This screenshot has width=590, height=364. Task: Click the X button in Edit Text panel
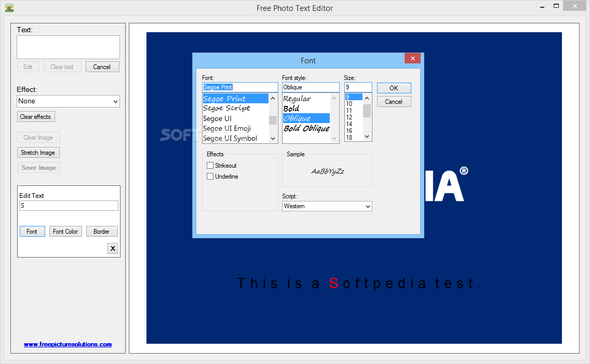[x=113, y=249]
